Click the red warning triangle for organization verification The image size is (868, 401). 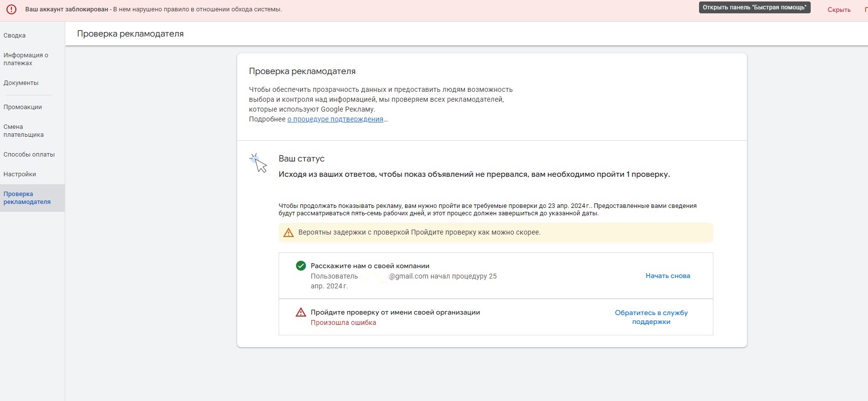[300, 312]
